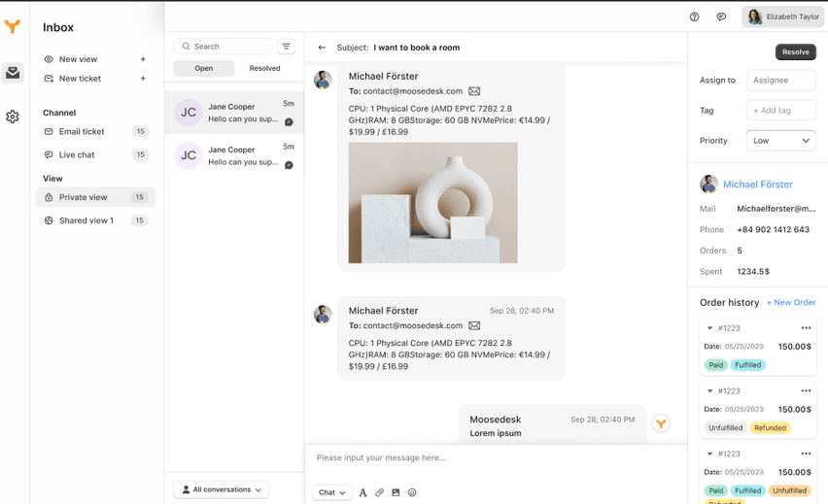Open the emoji picker icon

412,492
